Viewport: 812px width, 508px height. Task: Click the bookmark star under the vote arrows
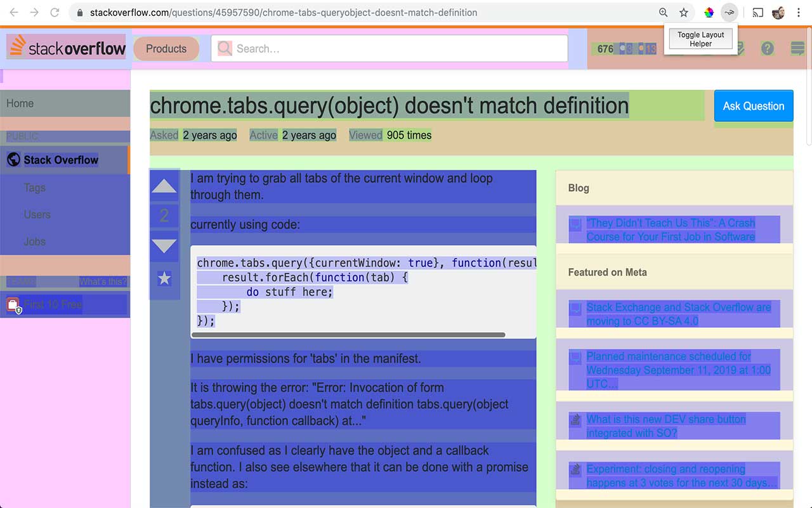coord(164,277)
